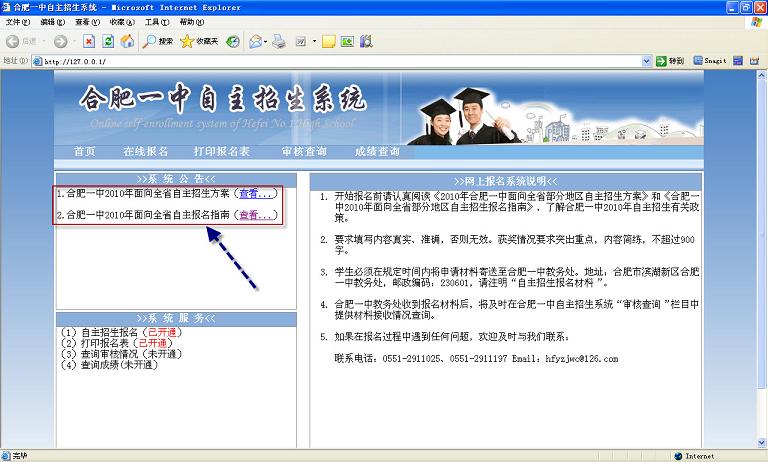Image resolution: width=768 pixels, height=462 pixels.
Task: Open the 搜索 search toolbar button
Action: click(158, 41)
